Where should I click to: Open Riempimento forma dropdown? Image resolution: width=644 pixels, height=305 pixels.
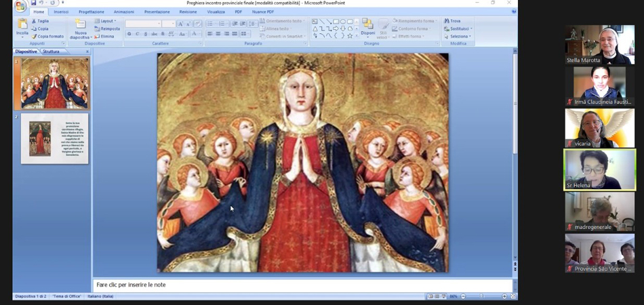point(415,21)
